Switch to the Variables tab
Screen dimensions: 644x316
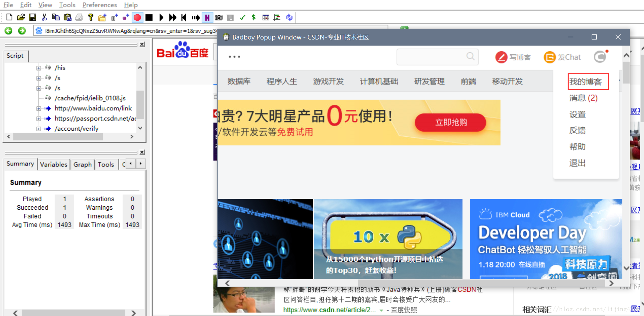[x=54, y=164]
